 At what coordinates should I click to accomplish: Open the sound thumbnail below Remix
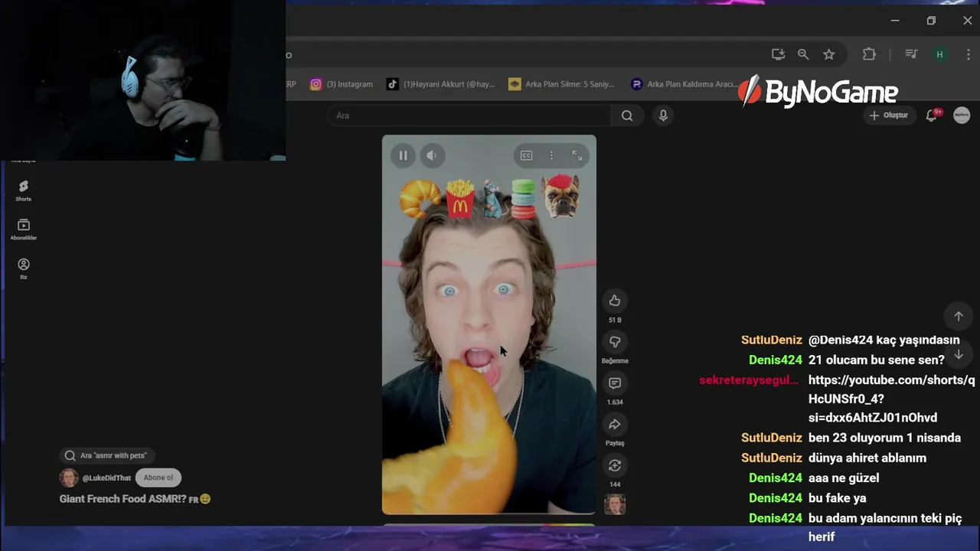point(615,504)
